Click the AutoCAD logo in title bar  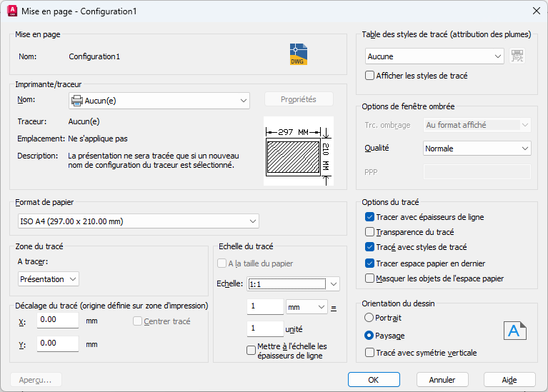pyautogui.click(x=12, y=11)
